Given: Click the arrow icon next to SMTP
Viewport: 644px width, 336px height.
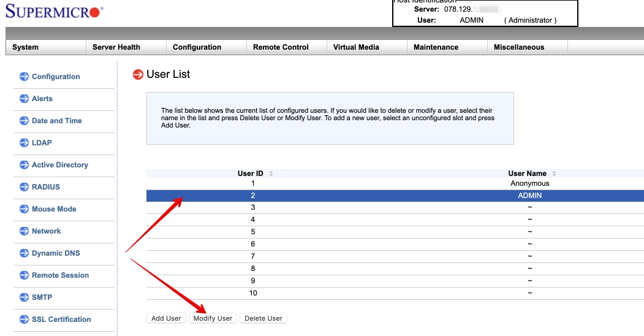Looking at the screenshot, I should click(24, 297).
